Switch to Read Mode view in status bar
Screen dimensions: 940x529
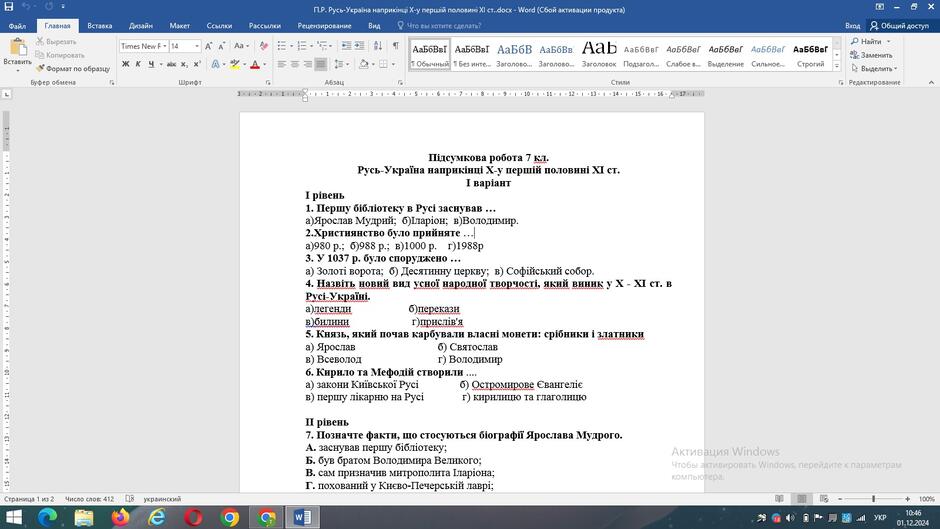779,498
